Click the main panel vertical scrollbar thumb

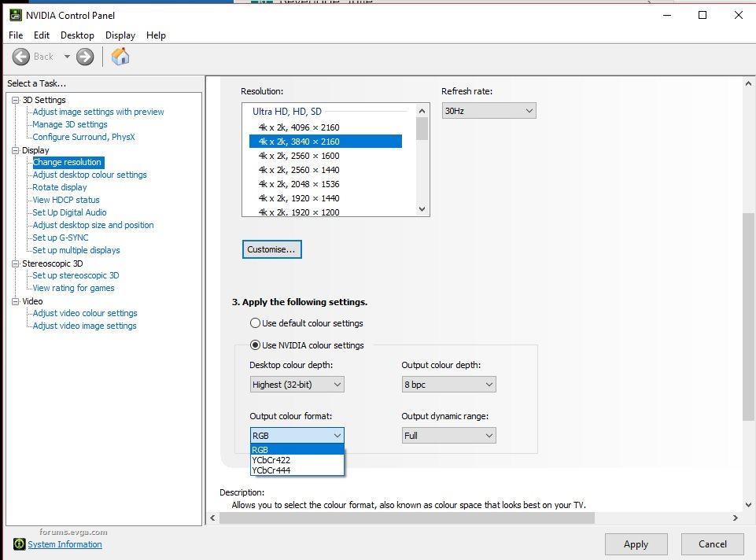[748, 317]
